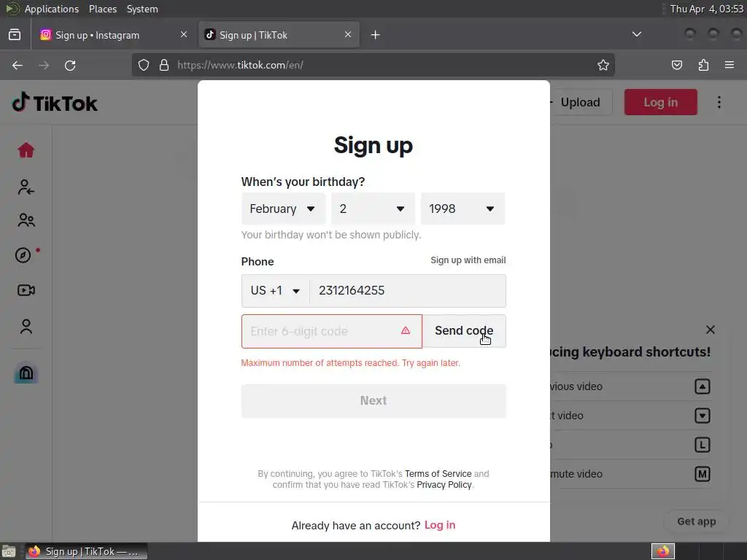Open the Applications menu
This screenshot has height=560, width=747.
[52, 9]
